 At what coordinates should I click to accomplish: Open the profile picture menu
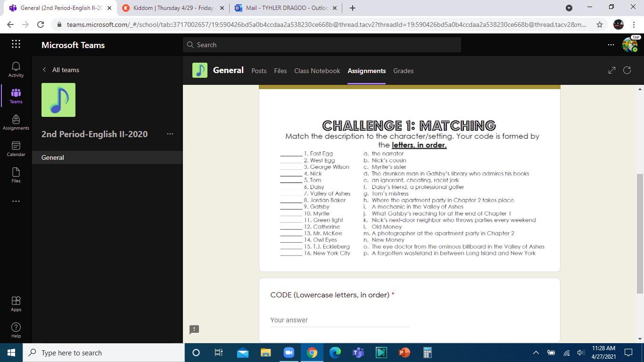(x=630, y=45)
